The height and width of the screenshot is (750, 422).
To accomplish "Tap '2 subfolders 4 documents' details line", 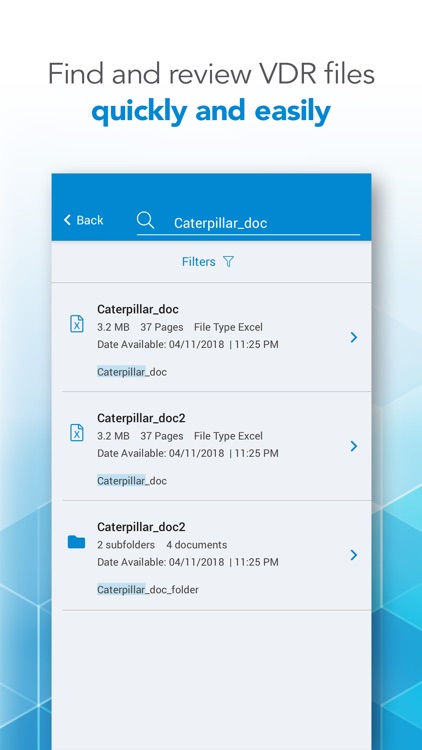I will coord(162,545).
